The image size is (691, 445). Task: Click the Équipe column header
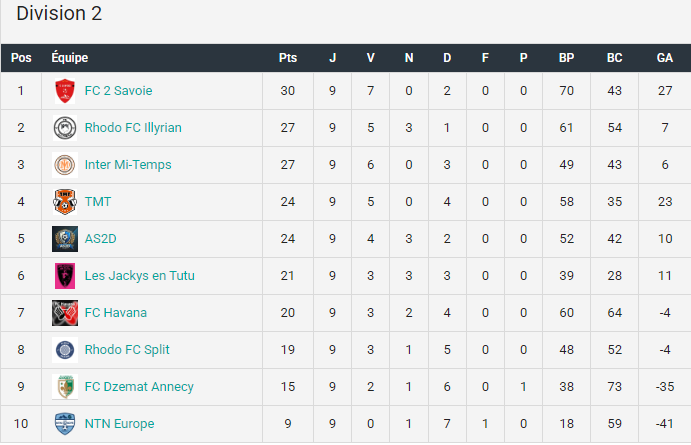point(70,57)
